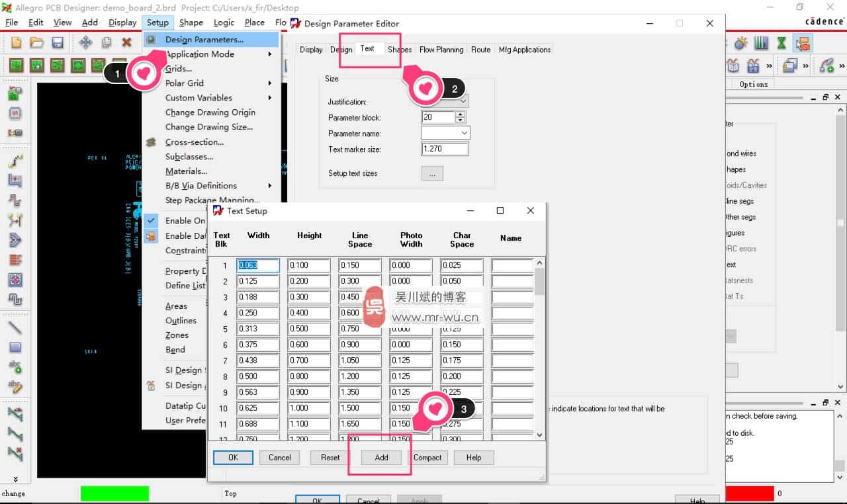Click Text marker size input field
This screenshot has height=504, width=847.
445,149
